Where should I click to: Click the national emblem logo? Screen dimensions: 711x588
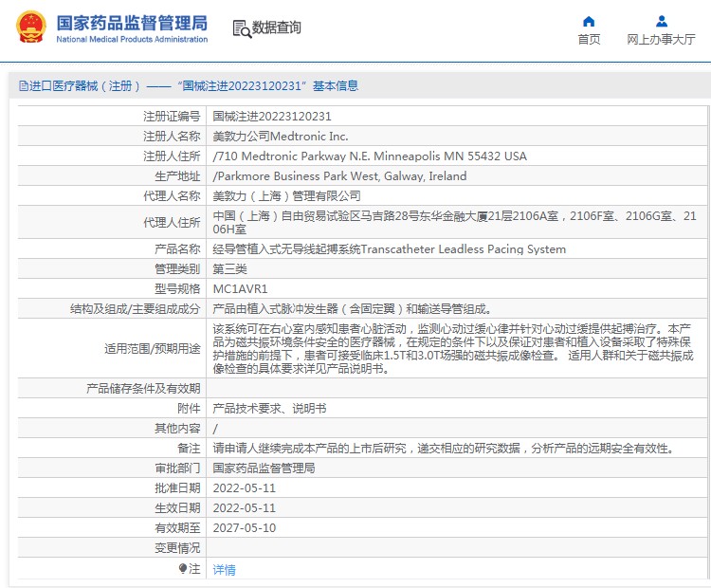click(31, 27)
